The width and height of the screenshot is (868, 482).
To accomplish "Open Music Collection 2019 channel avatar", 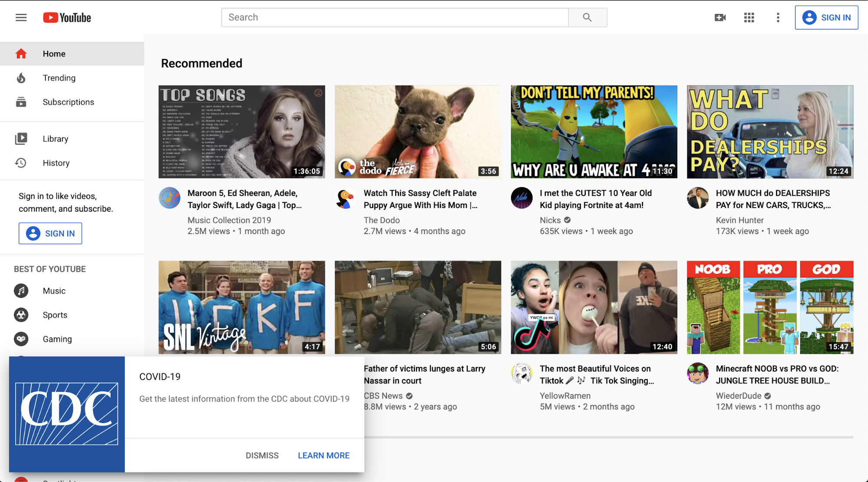I will tap(169, 198).
